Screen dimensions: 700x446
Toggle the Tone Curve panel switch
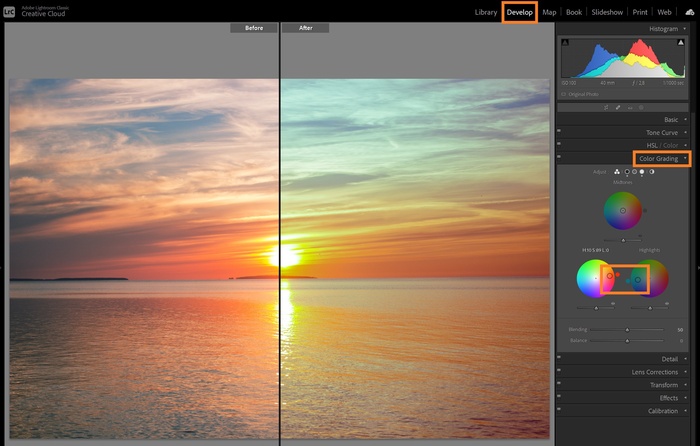[559, 131]
